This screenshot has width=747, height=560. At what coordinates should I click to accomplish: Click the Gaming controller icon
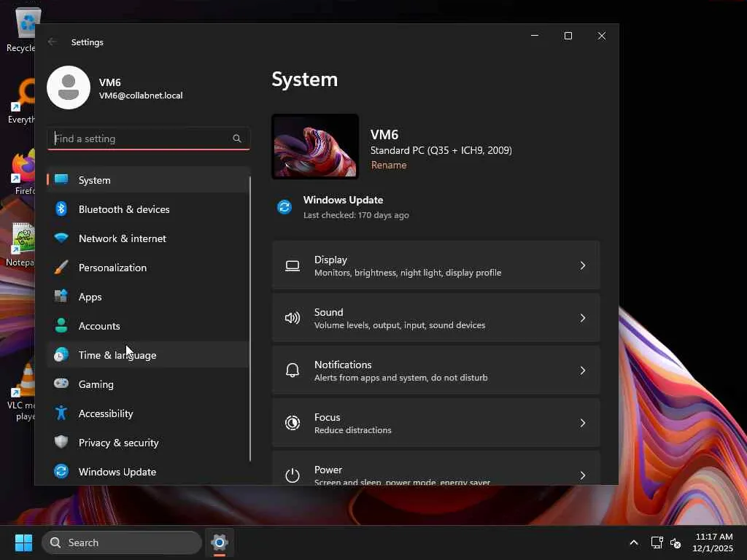click(x=61, y=384)
